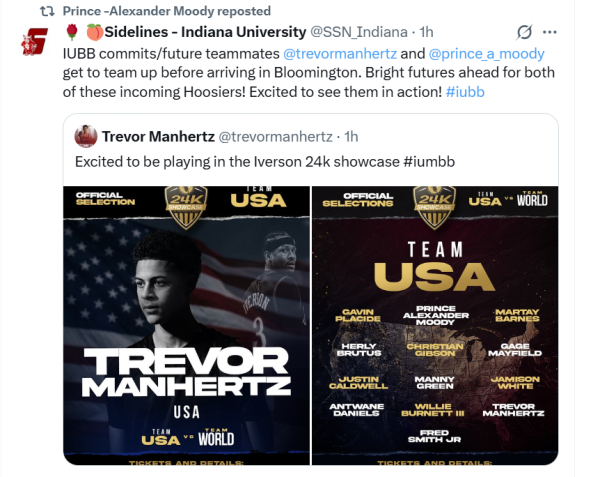
Task: Click the 1h timestamp on main tweet
Action: point(426,32)
